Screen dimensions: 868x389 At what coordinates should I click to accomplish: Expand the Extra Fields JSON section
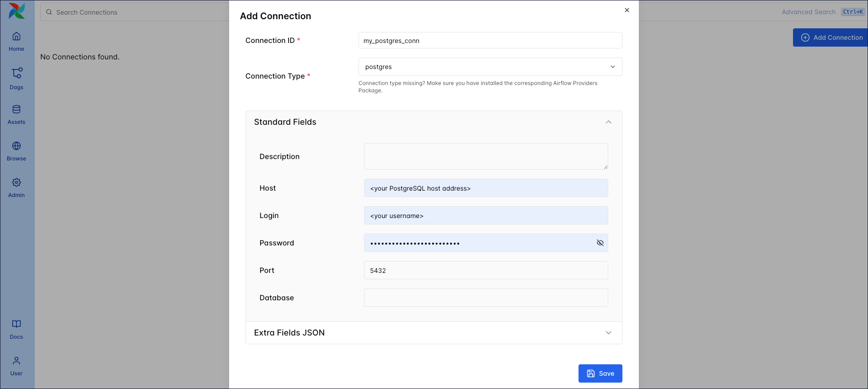pyautogui.click(x=608, y=333)
